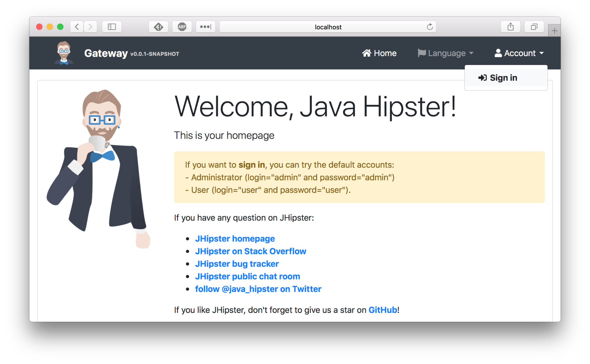Screen dimensions: 590x364
Task: Click the Gateway hipster logo icon
Action: [x=63, y=53]
